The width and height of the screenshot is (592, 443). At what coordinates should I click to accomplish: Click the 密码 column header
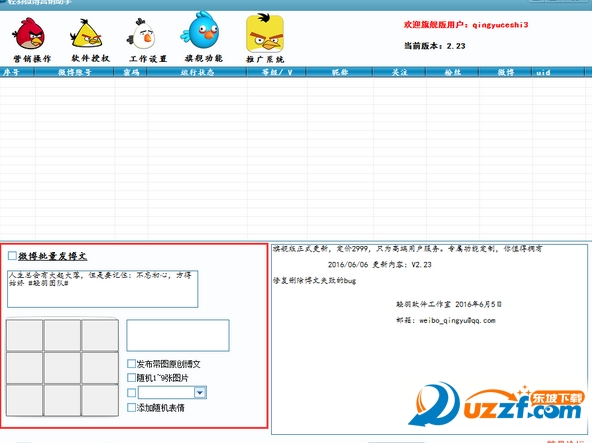131,72
